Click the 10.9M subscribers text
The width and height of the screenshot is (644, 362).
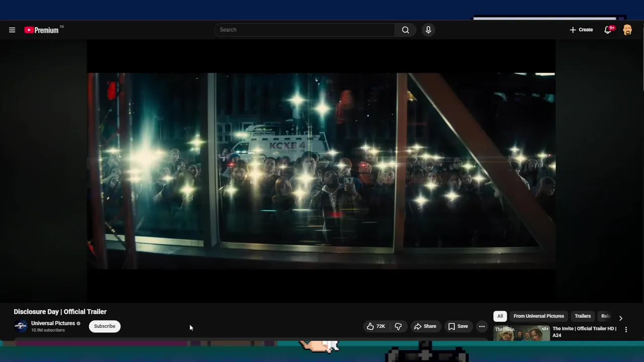(48, 330)
